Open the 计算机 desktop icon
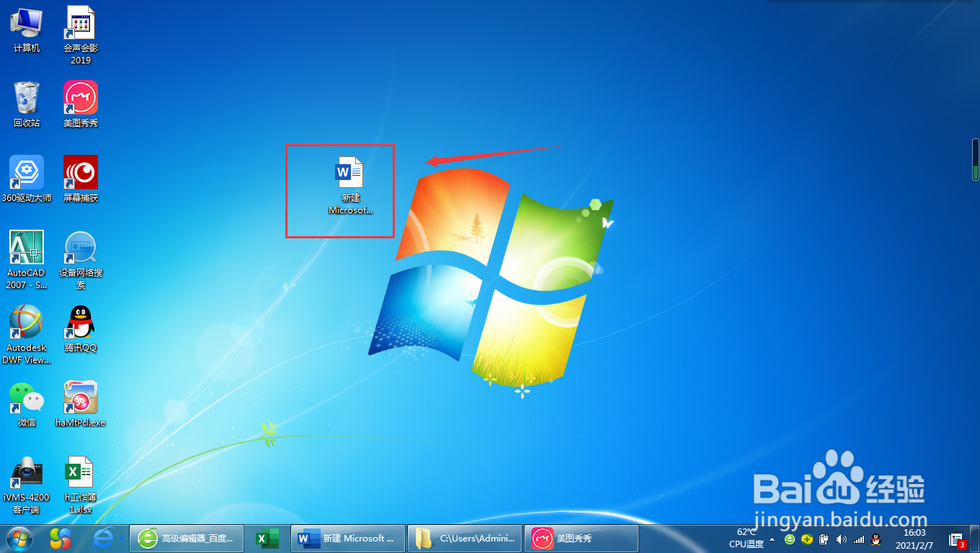The image size is (980, 553). [27, 30]
